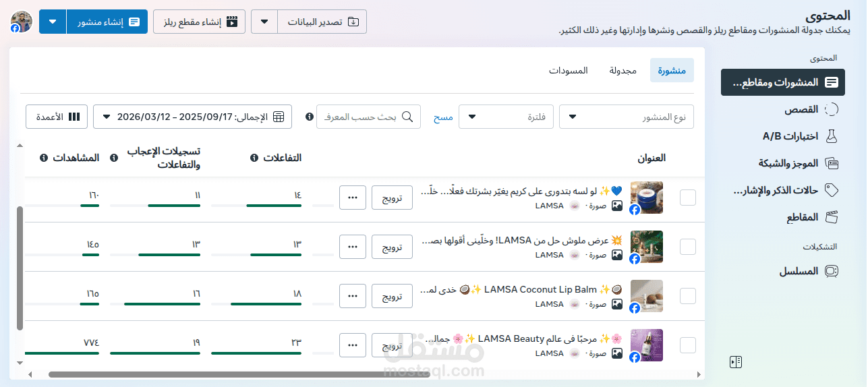Image resolution: width=868 pixels, height=387 pixels.
Task: Open المقاطع in the sidebar
Action: (x=812, y=217)
